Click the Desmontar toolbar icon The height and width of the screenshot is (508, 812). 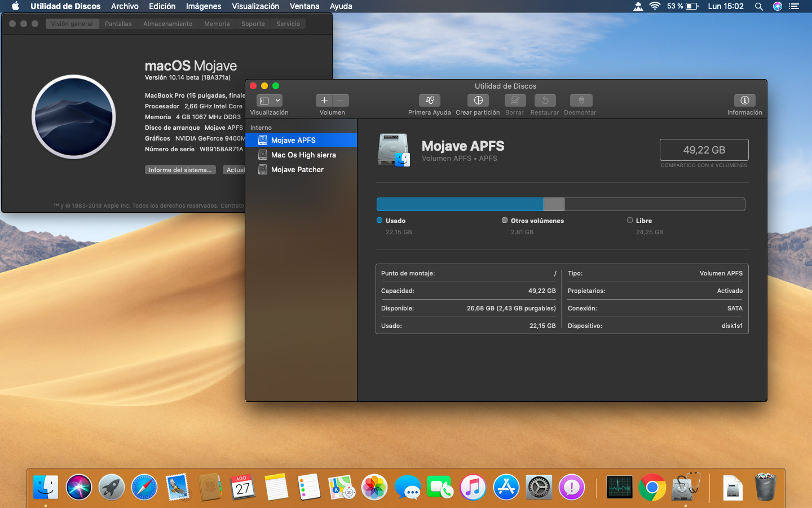coord(581,100)
